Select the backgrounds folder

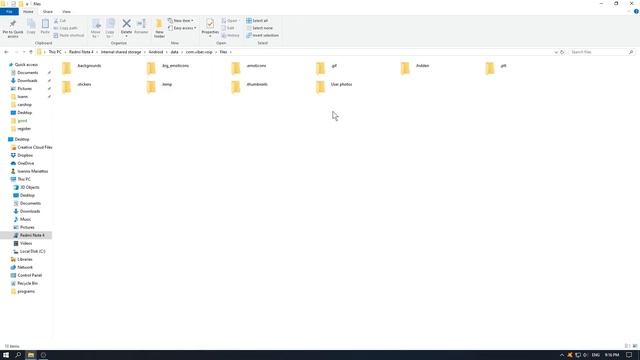82,67
